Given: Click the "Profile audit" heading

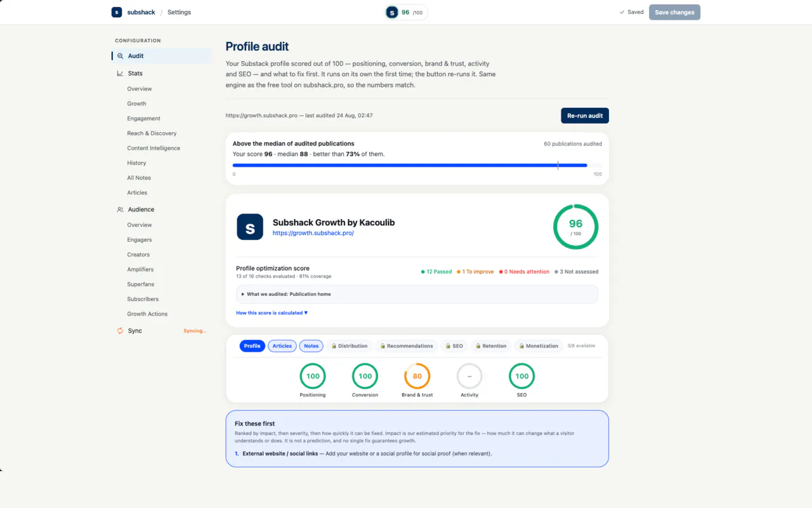Looking at the screenshot, I should (258, 46).
